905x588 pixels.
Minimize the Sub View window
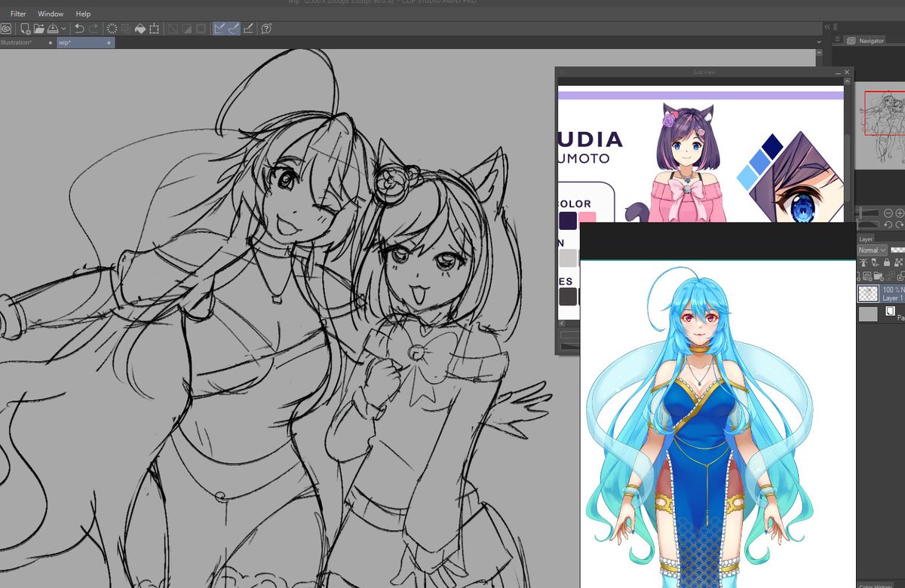(x=837, y=72)
